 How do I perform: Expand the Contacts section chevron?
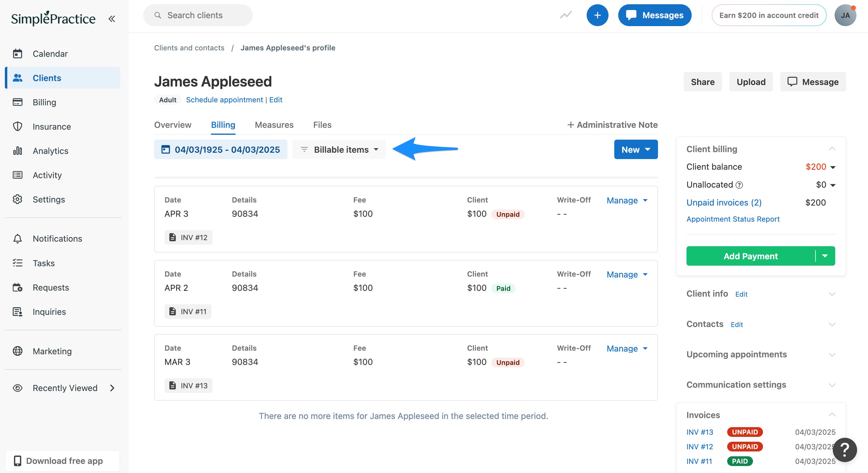832,324
